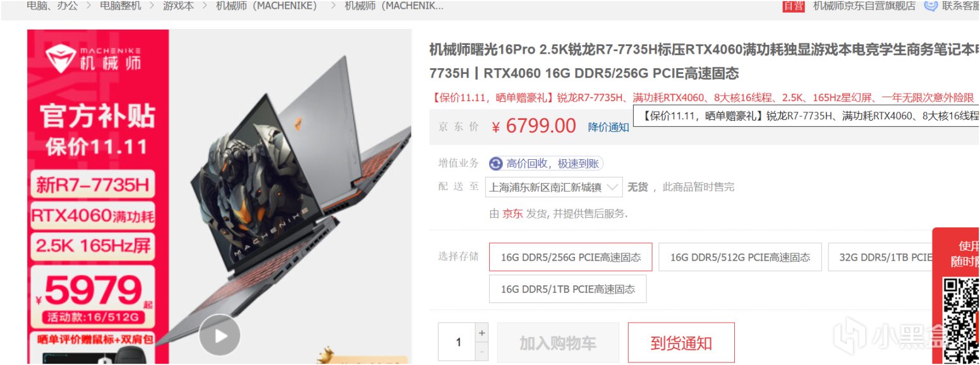Image resolution: width=980 pixels, height=365 pixels.
Task: Open 机械师京东自营旗舰店 store link
Action: pos(864,6)
